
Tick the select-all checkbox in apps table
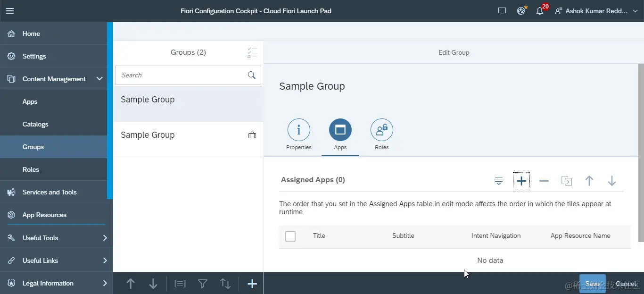click(x=290, y=236)
